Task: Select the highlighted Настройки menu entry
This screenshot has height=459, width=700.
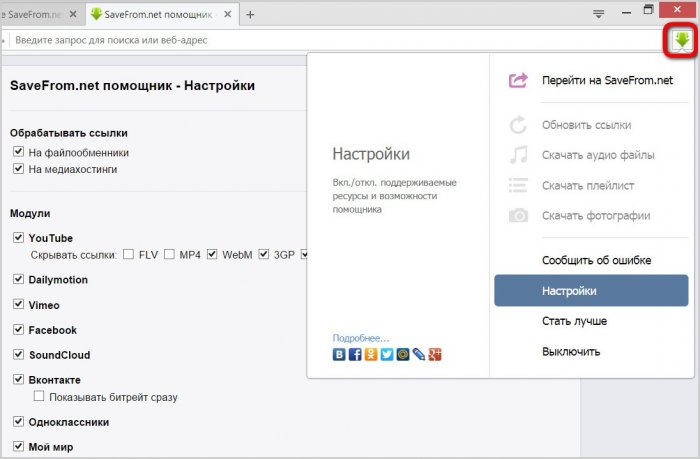Action: [x=591, y=291]
